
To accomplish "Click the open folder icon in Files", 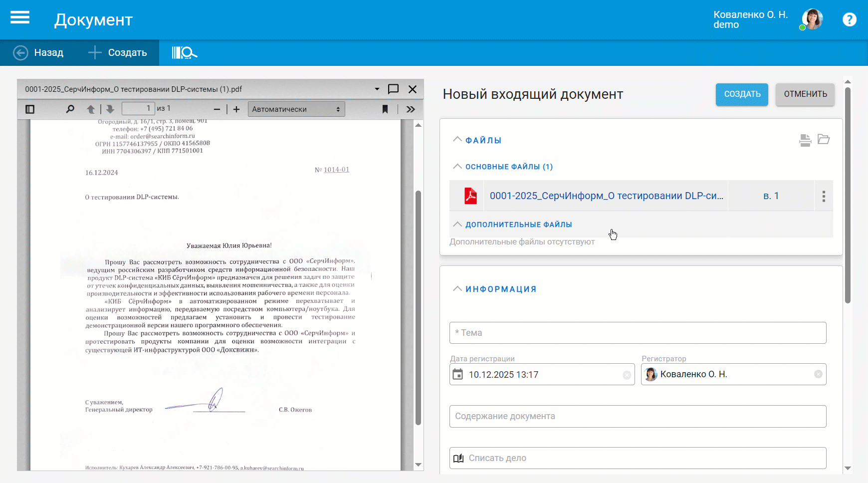I will [x=824, y=140].
